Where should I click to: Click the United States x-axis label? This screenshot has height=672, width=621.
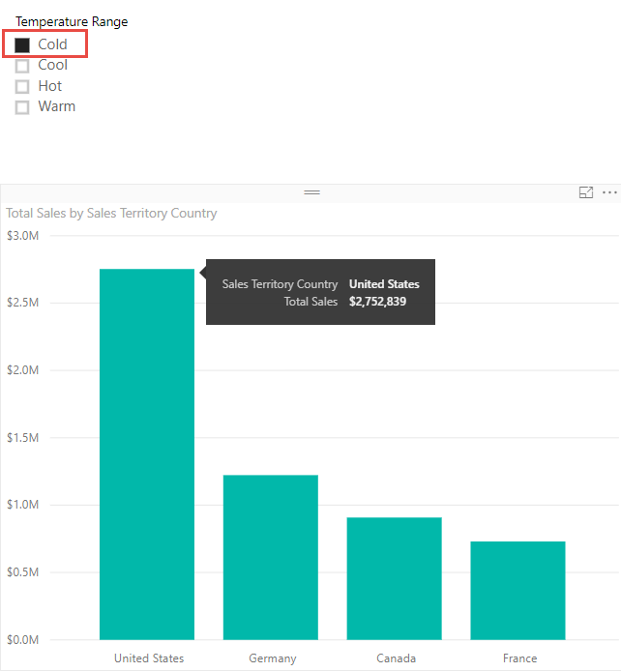(148, 658)
